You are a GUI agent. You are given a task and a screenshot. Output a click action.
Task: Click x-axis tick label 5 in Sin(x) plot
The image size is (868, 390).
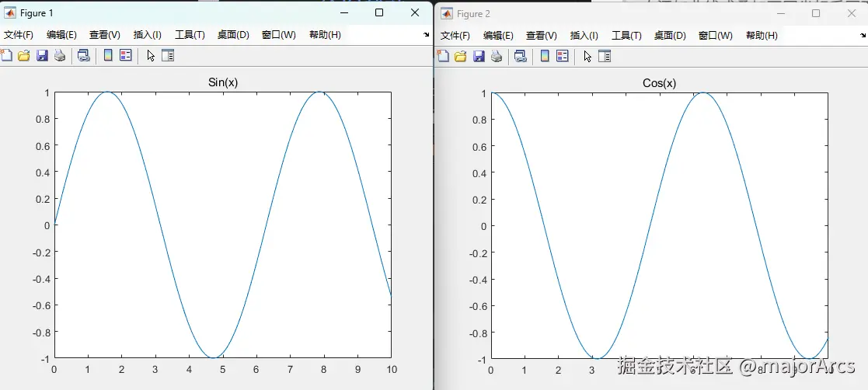(222, 369)
